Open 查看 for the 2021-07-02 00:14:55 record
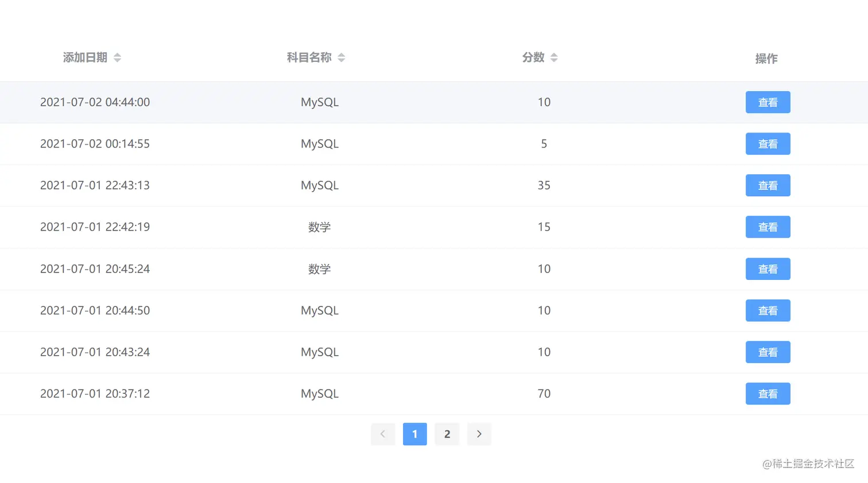868x483 pixels. (768, 144)
